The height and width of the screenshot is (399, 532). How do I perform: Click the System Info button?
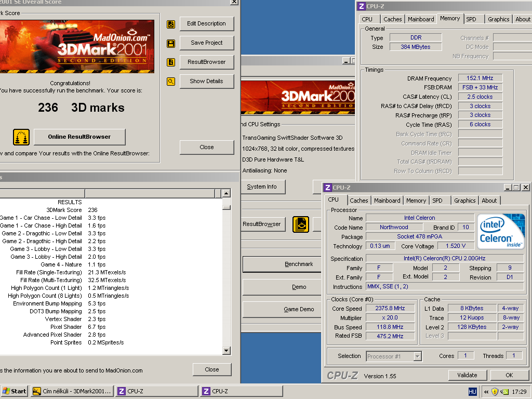(263, 187)
